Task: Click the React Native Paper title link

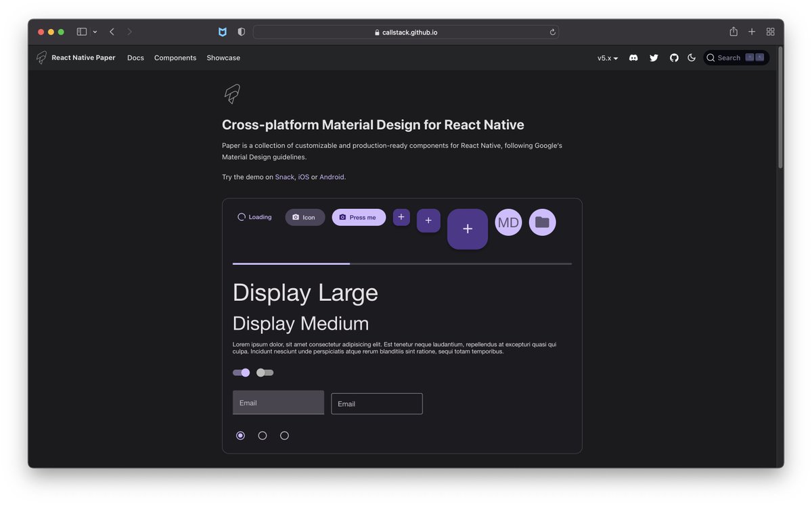Action: pos(84,58)
